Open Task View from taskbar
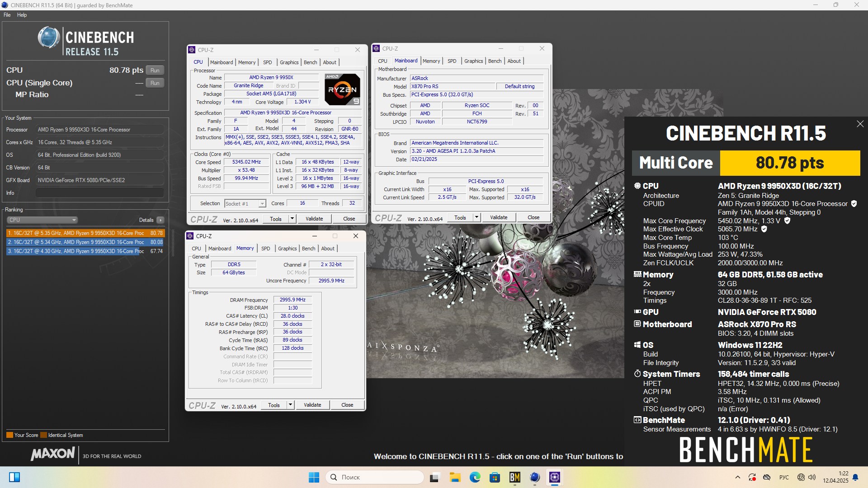Screen dimensions: 868x488 pyautogui.click(x=435, y=477)
